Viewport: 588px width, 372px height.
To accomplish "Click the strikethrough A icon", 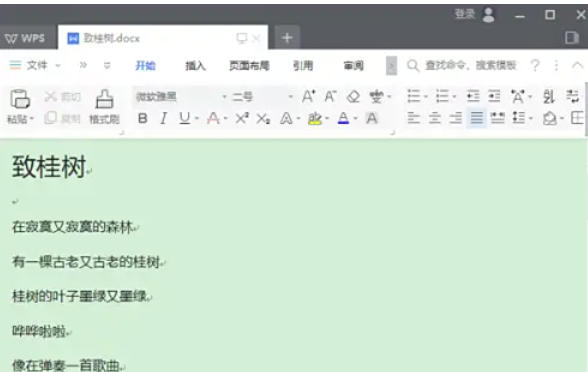I will (213, 118).
